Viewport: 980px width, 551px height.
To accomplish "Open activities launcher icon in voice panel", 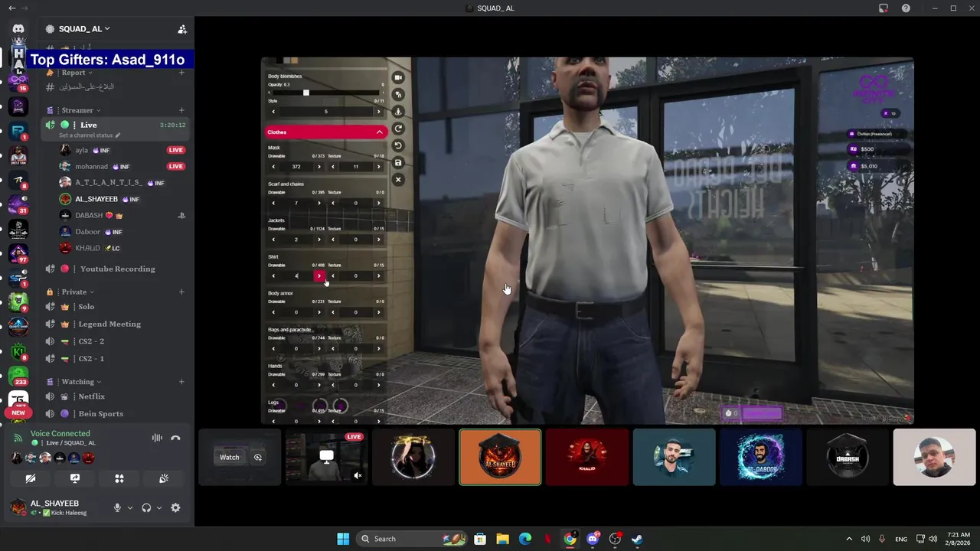I will click(119, 478).
